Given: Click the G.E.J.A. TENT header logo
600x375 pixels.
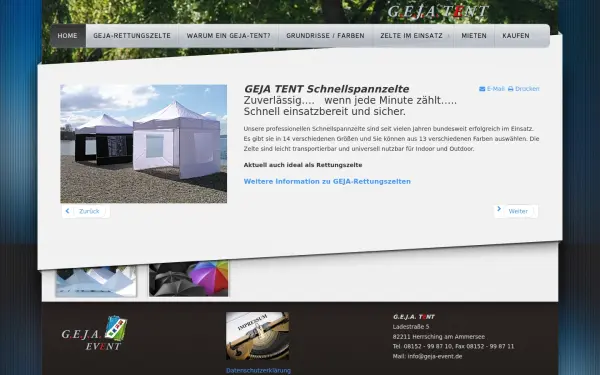Looking at the screenshot, I should pyautogui.click(x=438, y=11).
